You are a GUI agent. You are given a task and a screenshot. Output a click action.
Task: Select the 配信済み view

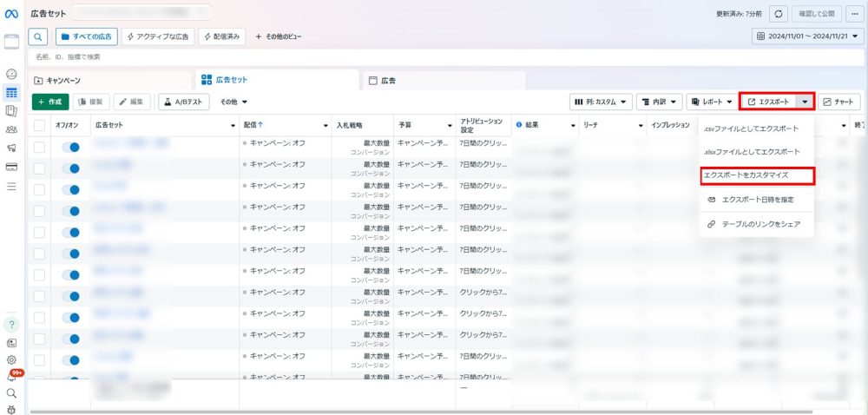coord(222,36)
